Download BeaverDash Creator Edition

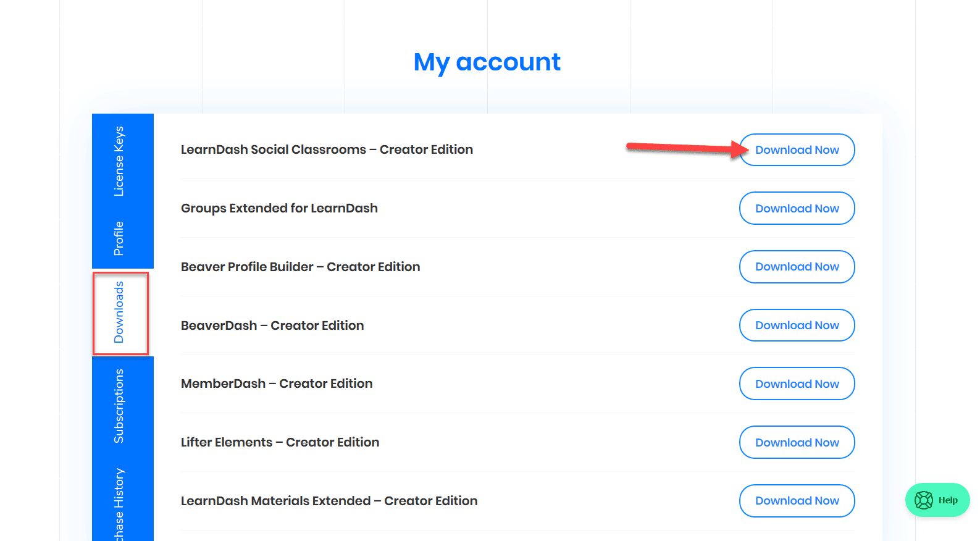(x=797, y=325)
